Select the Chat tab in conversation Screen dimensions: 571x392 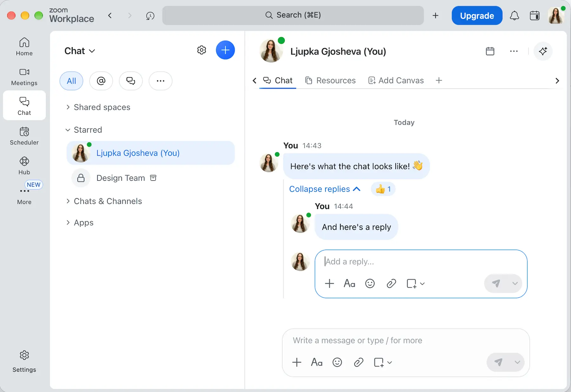(278, 81)
